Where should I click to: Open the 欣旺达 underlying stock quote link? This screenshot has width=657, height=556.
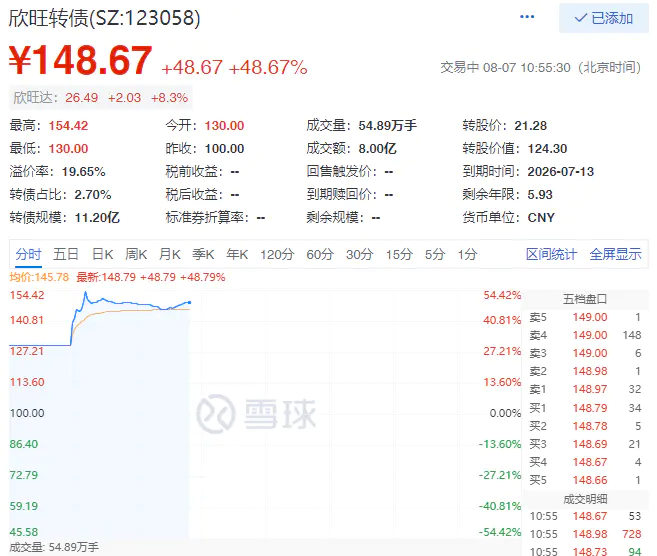point(101,98)
